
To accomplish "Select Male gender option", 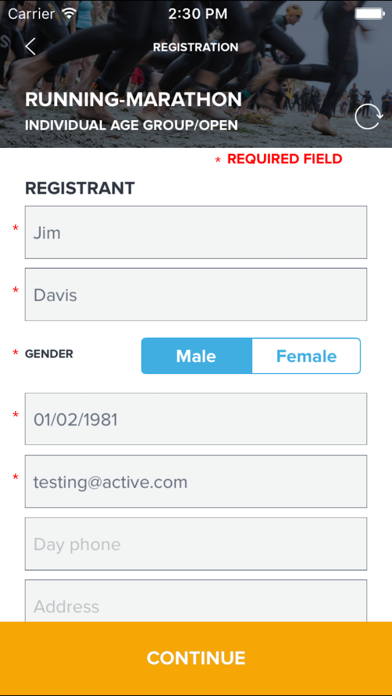I will [x=196, y=356].
